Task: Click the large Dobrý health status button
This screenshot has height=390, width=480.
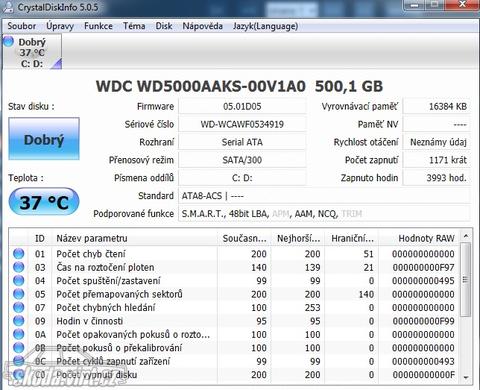Action: tap(44, 139)
